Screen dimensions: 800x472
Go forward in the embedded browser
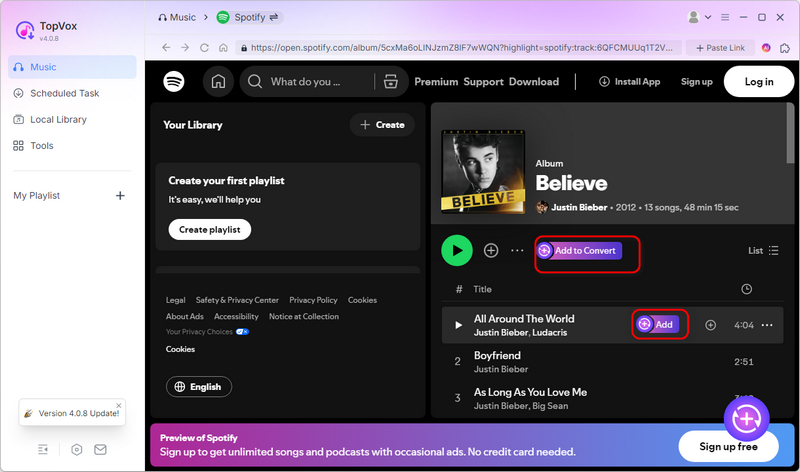pyautogui.click(x=185, y=47)
